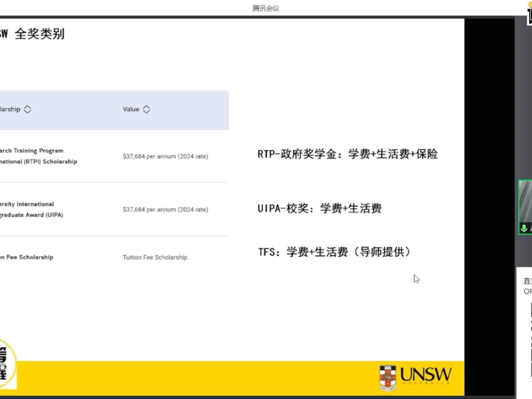The image size is (532, 399).
Task: Click the green microphone icon on participant
Action: [524, 228]
